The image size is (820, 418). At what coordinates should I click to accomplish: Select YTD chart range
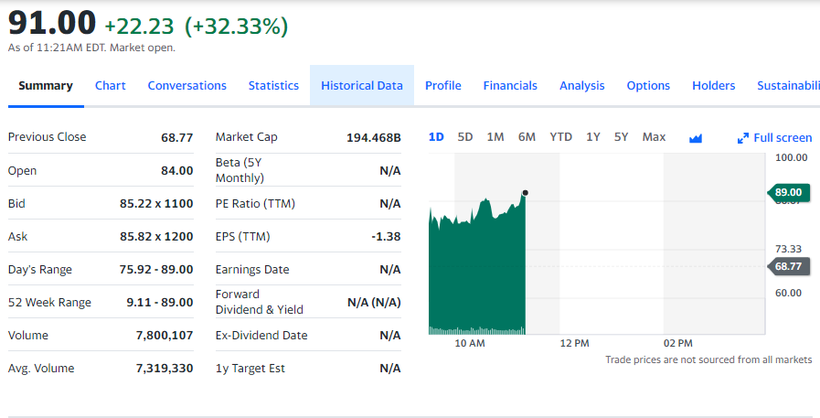pyautogui.click(x=561, y=137)
